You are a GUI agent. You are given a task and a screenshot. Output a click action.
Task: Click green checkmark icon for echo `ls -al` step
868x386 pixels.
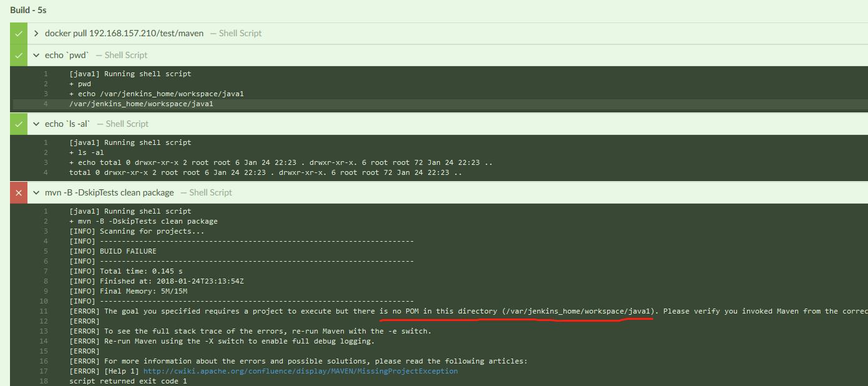tap(19, 124)
